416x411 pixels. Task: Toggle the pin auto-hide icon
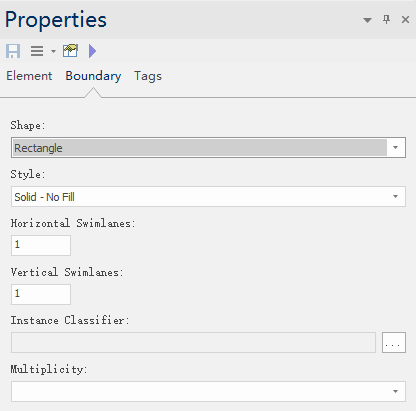(x=386, y=20)
